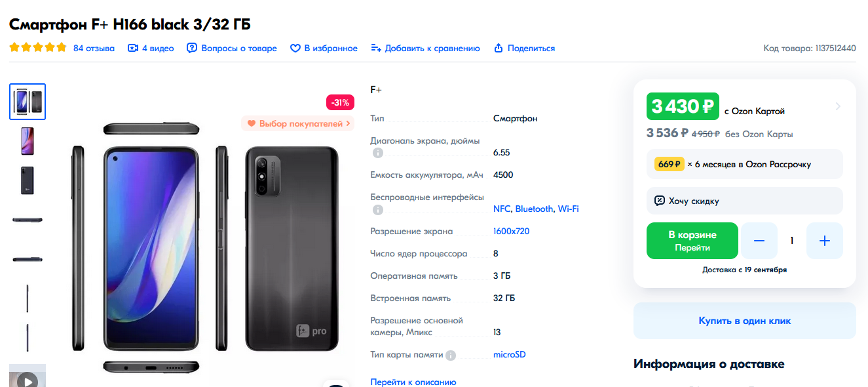Open the Ozon Рассрочку installment option
The height and width of the screenshot is (387, 868).
[x=745, y=164]
